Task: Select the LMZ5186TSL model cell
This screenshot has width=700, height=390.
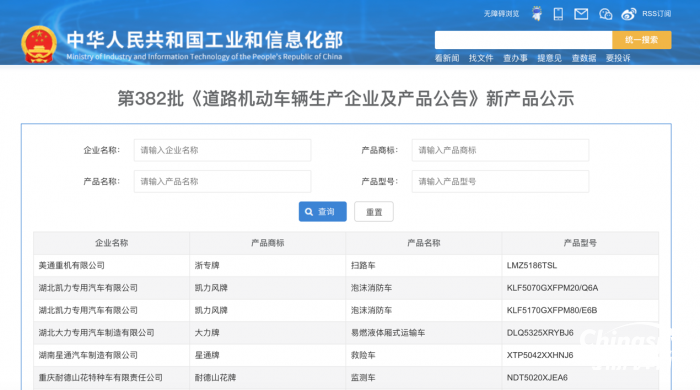Action: 580,266
